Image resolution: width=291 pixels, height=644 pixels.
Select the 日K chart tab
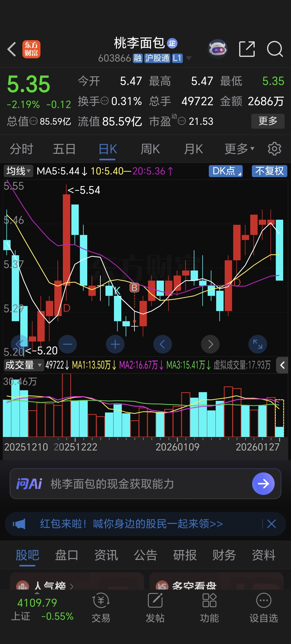(108, 149)
